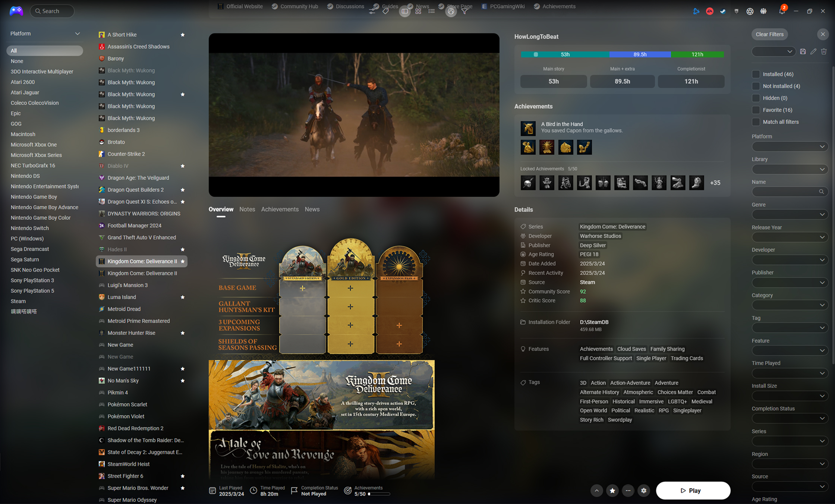This screenshot has width=835, height=504.
Task: Switch to the Notes tab
Action: (x=247, y=209)
